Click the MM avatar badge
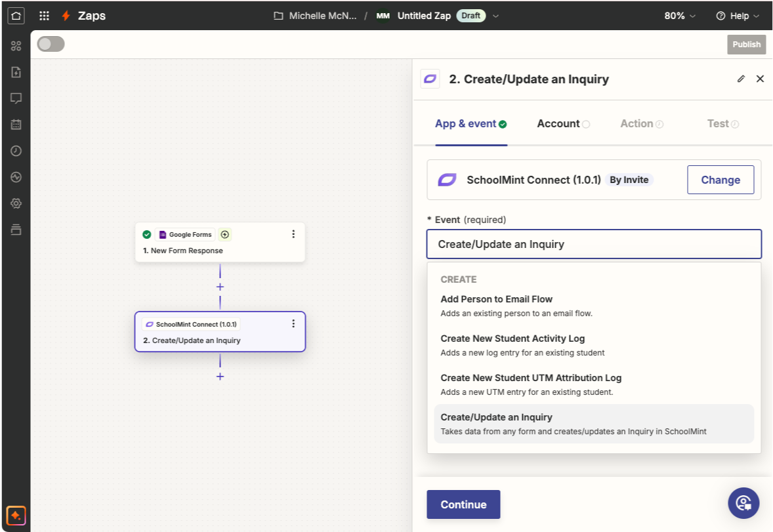 383,16
